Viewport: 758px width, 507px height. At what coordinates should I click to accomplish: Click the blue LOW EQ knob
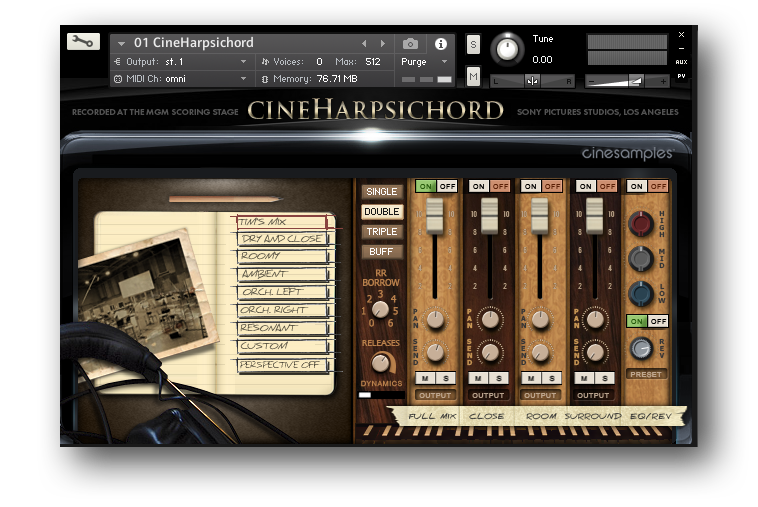[641, 294]
